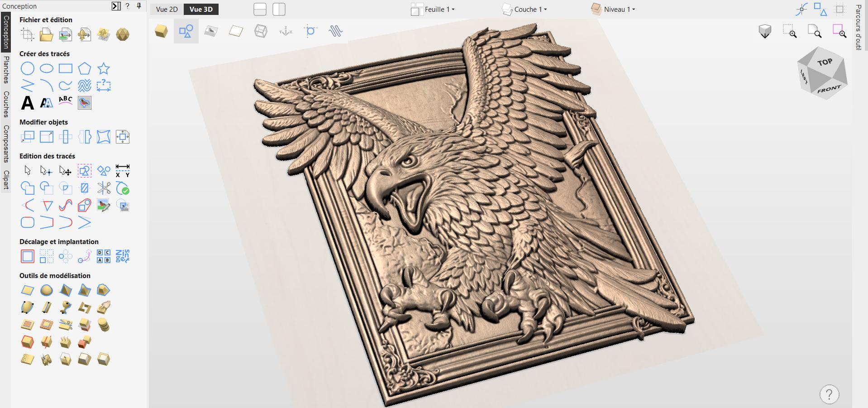The image size is (868, 408).
Task: Click the Conception panel help question mark
Action: click(128, 6)
